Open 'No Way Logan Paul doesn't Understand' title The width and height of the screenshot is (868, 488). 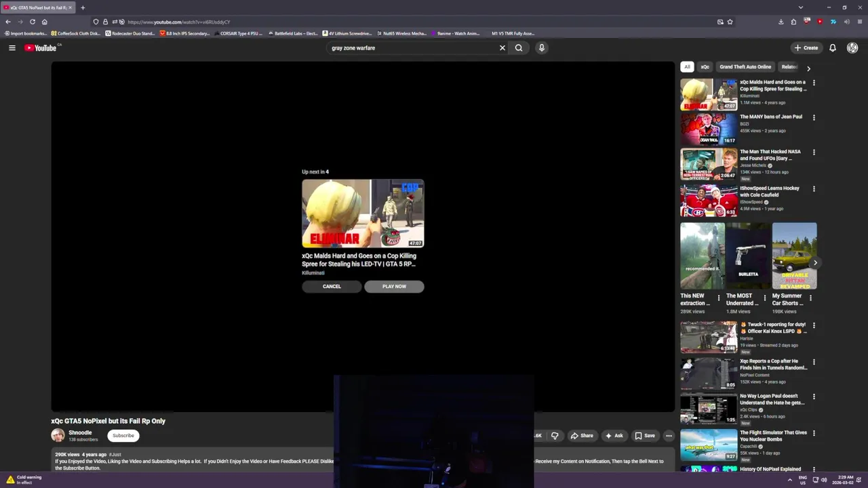[772, 399]
